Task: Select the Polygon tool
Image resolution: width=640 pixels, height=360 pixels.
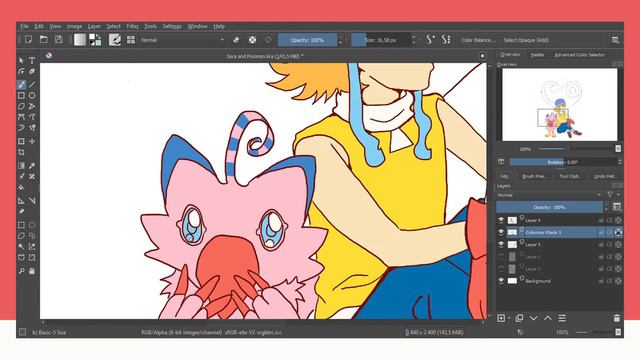Action: [21, 107]
